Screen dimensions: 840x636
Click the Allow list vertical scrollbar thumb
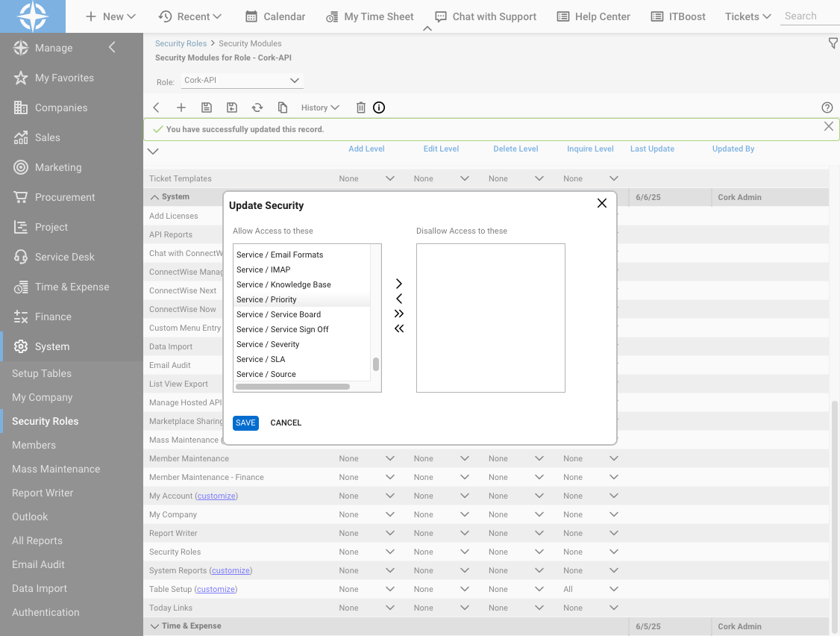pos(376,364)
